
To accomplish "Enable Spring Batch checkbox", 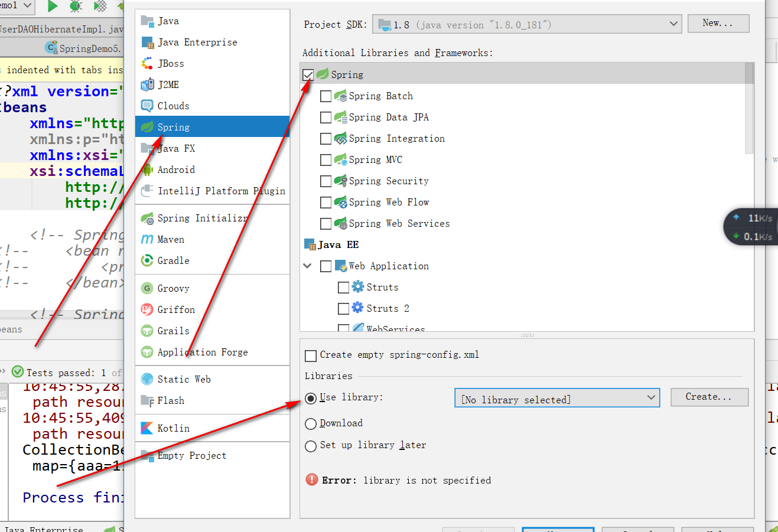I will point(325,96).
